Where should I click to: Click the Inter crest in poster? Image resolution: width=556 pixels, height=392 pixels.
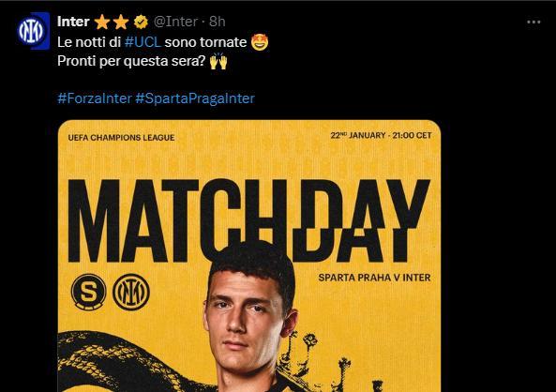pos(131,292)
